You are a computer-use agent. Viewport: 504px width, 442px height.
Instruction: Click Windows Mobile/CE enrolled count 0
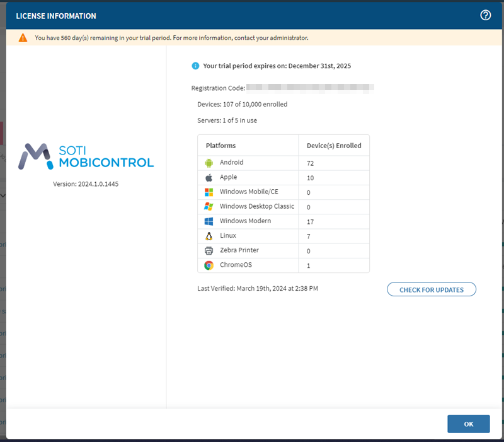pyautogui.click(x=309, y=193)
